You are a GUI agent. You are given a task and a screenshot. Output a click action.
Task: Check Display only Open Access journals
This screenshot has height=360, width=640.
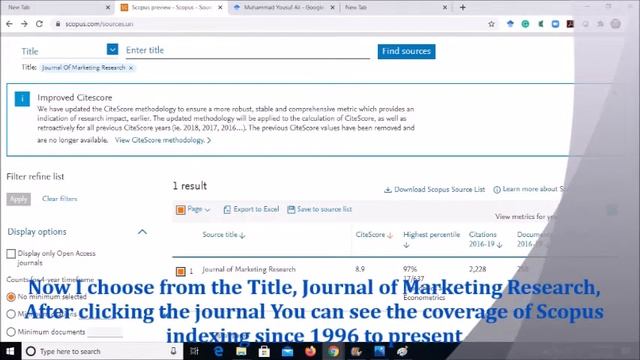(11, 253)
